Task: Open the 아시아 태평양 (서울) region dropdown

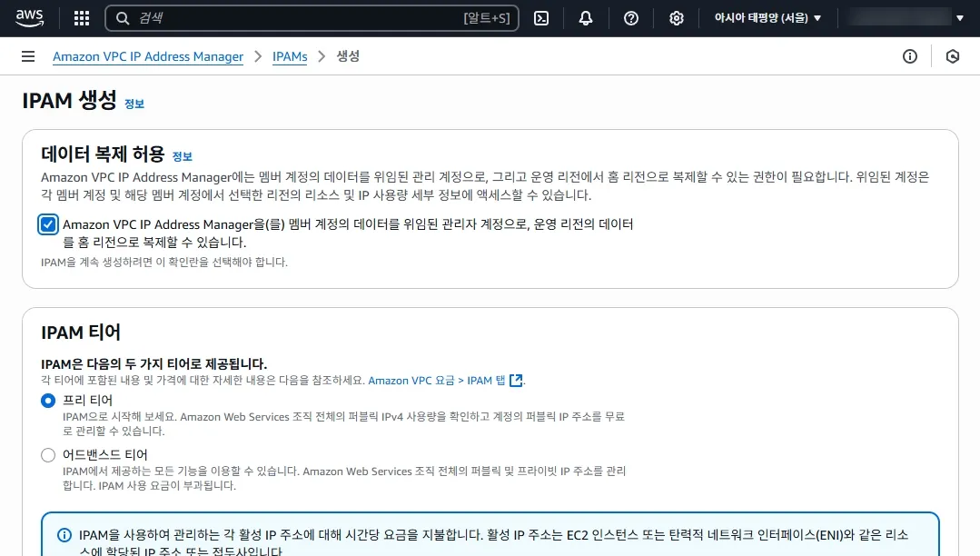Action: 767,18
